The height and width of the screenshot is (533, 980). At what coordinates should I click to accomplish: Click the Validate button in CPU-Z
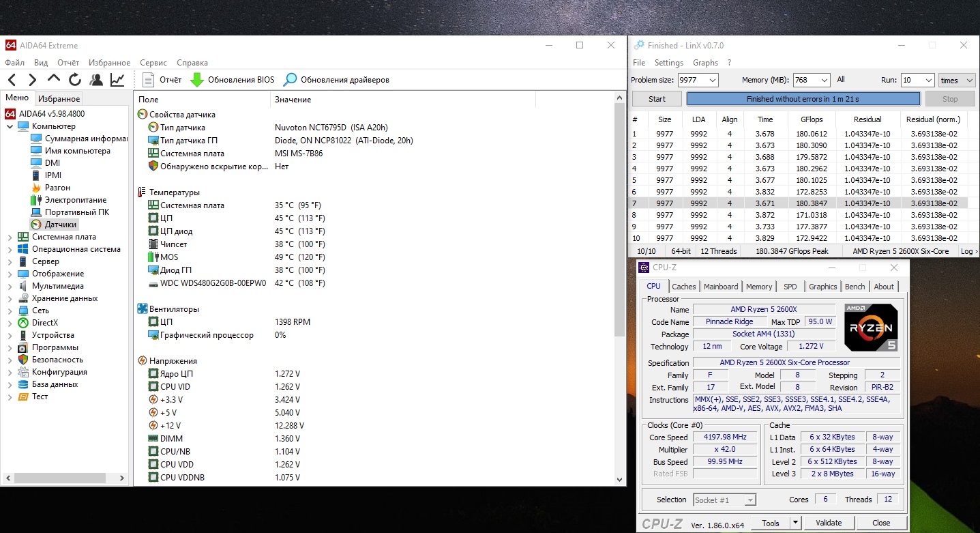829,523
